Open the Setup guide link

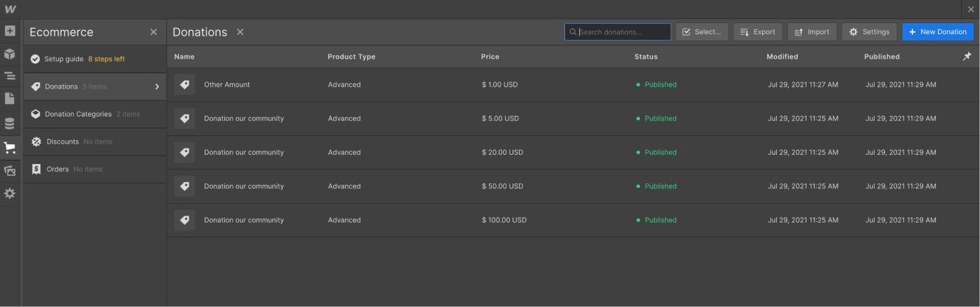point(64,59)
